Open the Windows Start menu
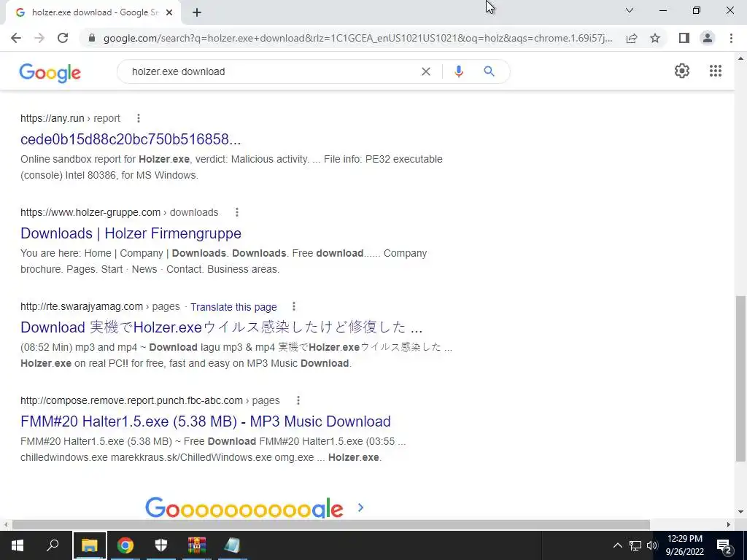Screen dimensions: 747x560 pyautogui.click(x=18, y=545)
